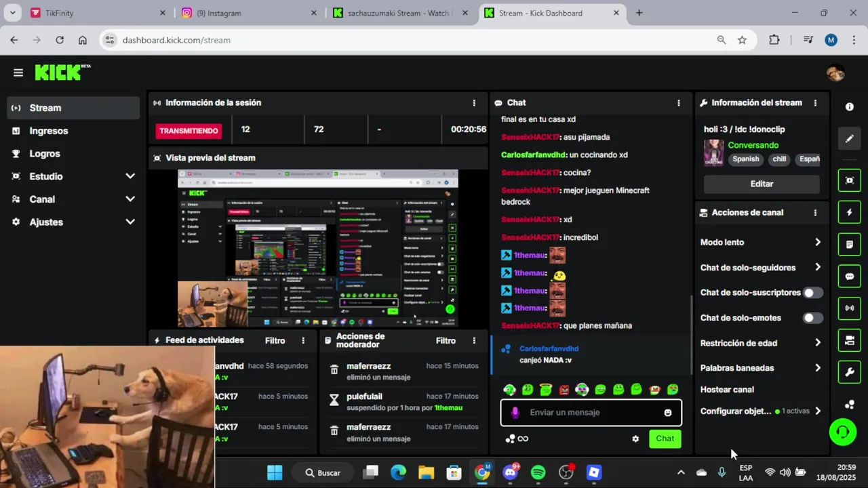868x488 pixels.
Task: Open Información de la sesión three-dot menu
Action: click(474, 103)
